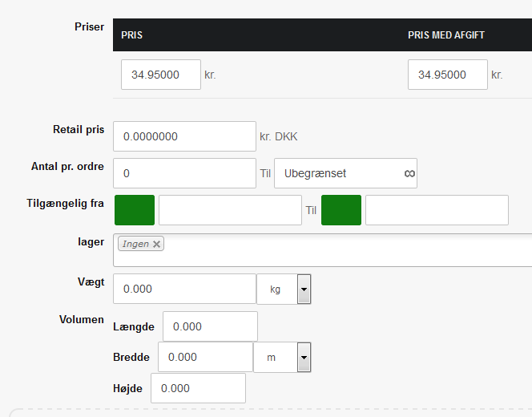Click the Tilgængelig fra start date field

coord(230,210)
